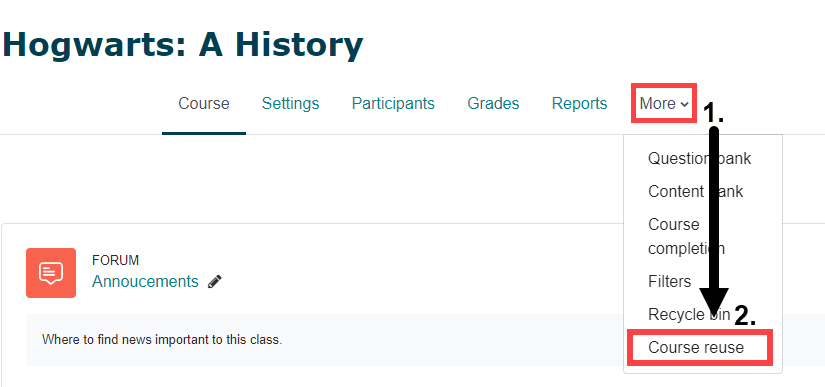Click the pencil edit icon beside Annoucements
The height and width of the screenshot is (387, 825).
[x=215, y=282]
